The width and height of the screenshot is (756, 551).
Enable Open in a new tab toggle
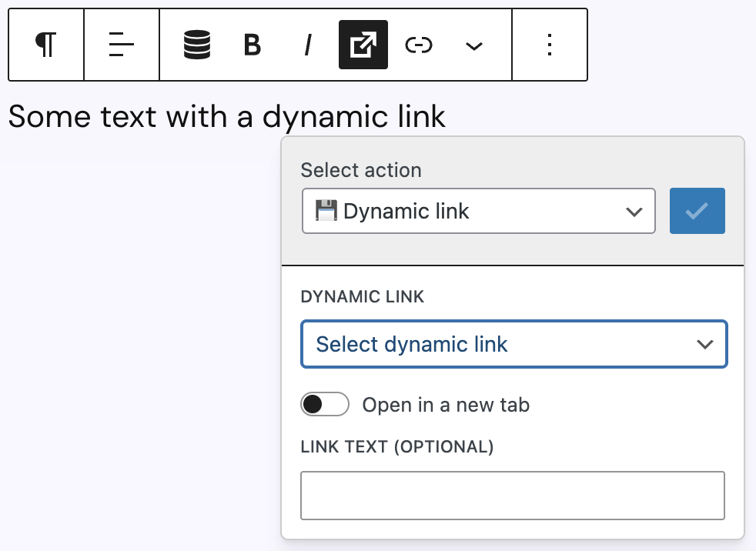coord(324,404)
